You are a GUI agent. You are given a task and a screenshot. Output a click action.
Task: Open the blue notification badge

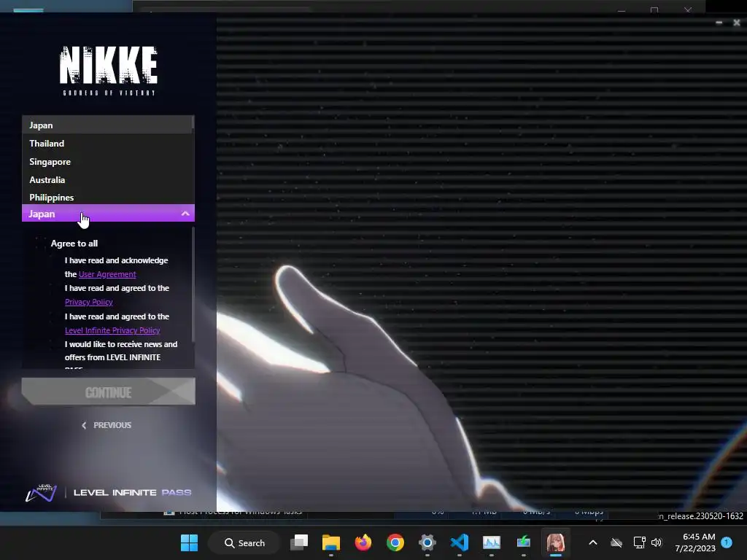[x=727, y=542]
